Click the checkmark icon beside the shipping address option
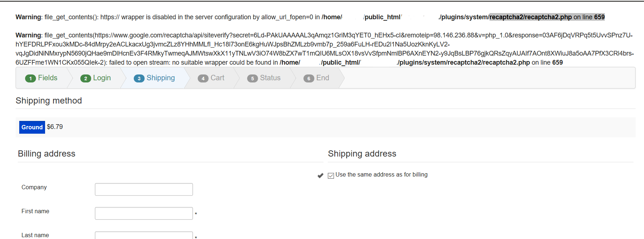The height and width of the screenshot is (239, 644). coord(320,176)
